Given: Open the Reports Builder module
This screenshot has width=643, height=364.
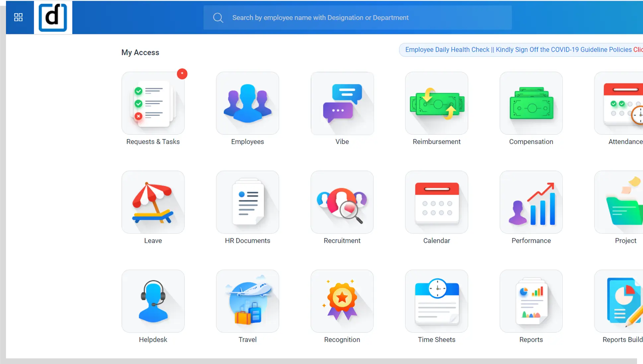Looking at the screenshot, I should click(x=619, y=301).
